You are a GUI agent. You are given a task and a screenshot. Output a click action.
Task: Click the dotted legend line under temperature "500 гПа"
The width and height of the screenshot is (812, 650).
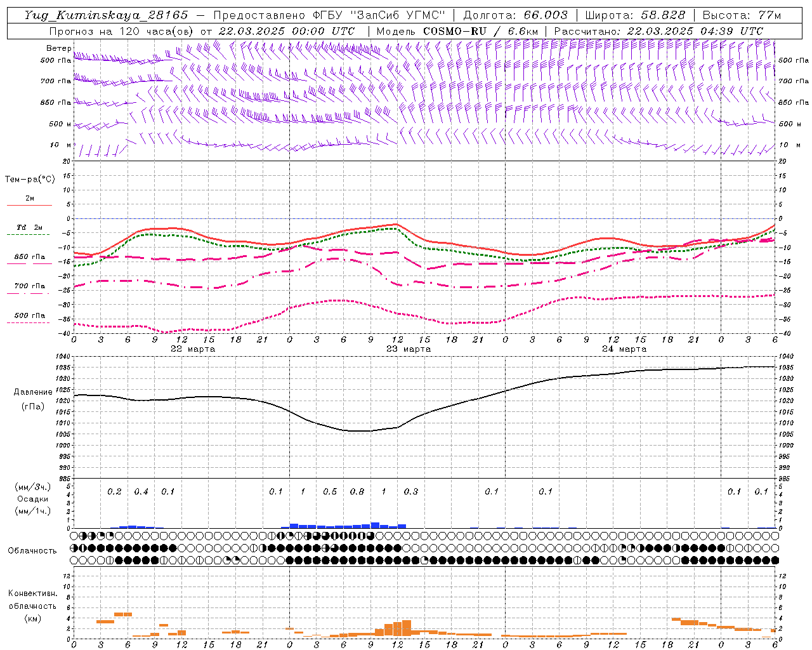coord(28,323)
